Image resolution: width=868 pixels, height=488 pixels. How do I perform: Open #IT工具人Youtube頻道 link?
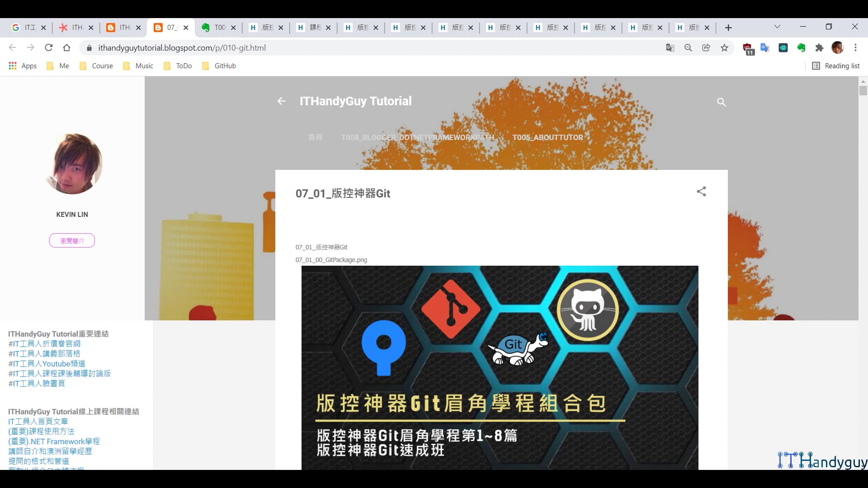[47, 363]
